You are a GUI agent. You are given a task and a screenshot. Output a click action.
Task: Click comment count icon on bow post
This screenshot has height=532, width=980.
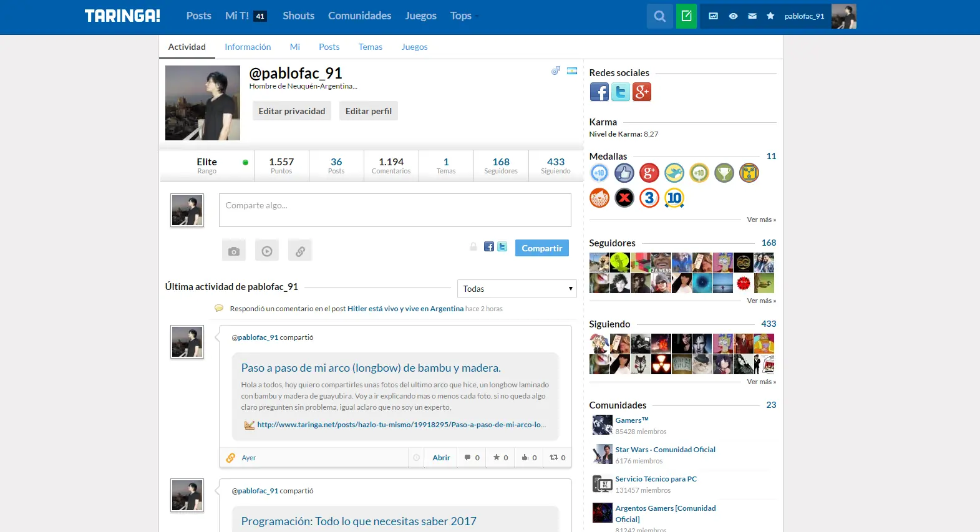(472, 458)
